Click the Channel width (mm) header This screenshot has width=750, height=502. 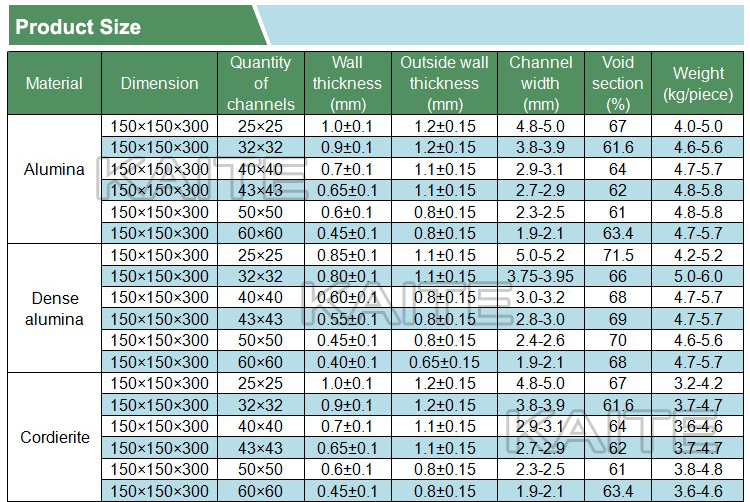click(x=540, y=83)
